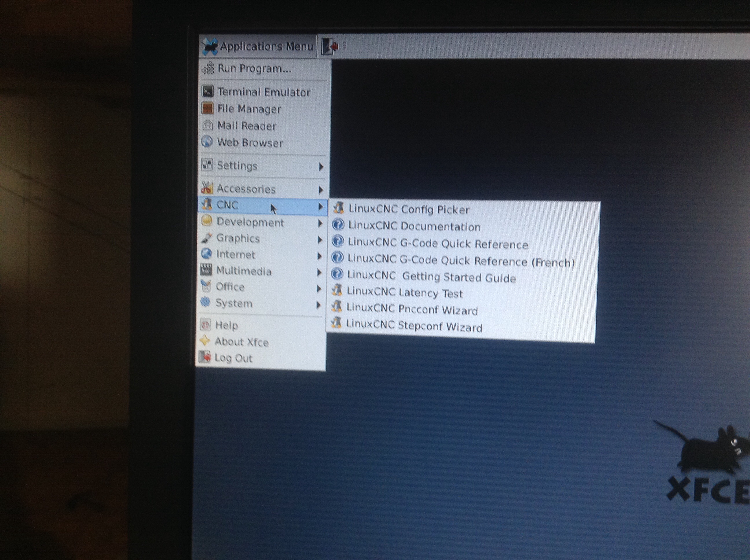Click the About Xfce star icon
This screenshot has height=560, width=750.
205,340
